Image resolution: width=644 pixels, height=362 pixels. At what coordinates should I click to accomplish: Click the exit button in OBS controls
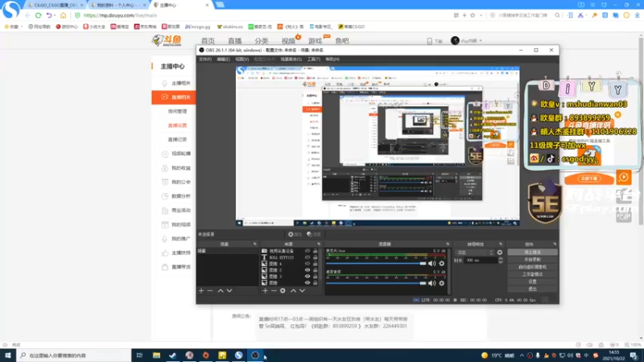click(x=532, y=289)
